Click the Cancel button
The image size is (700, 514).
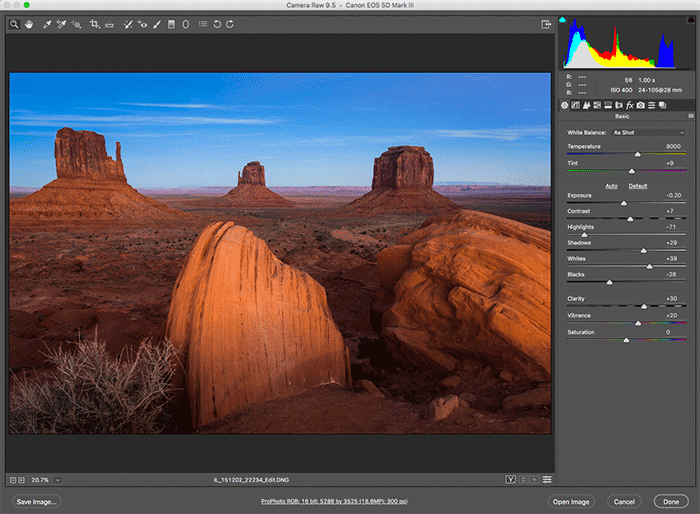[x=624, y=502]
